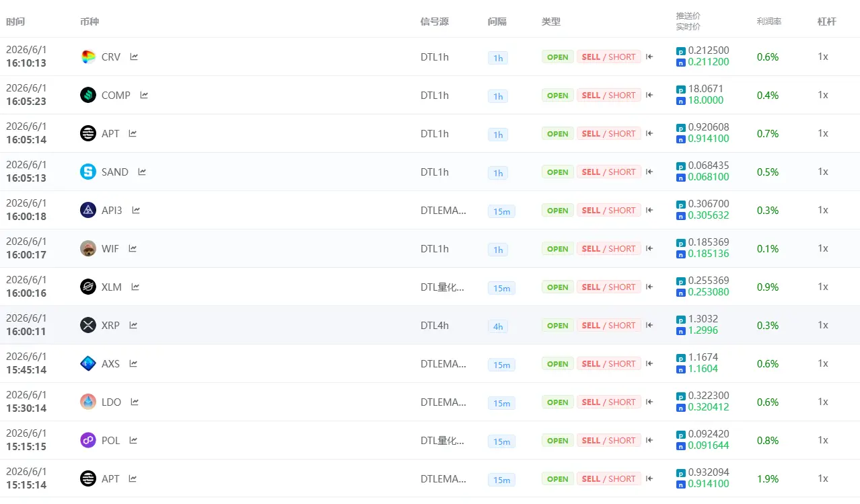Click the push price 18.0671

706,89
